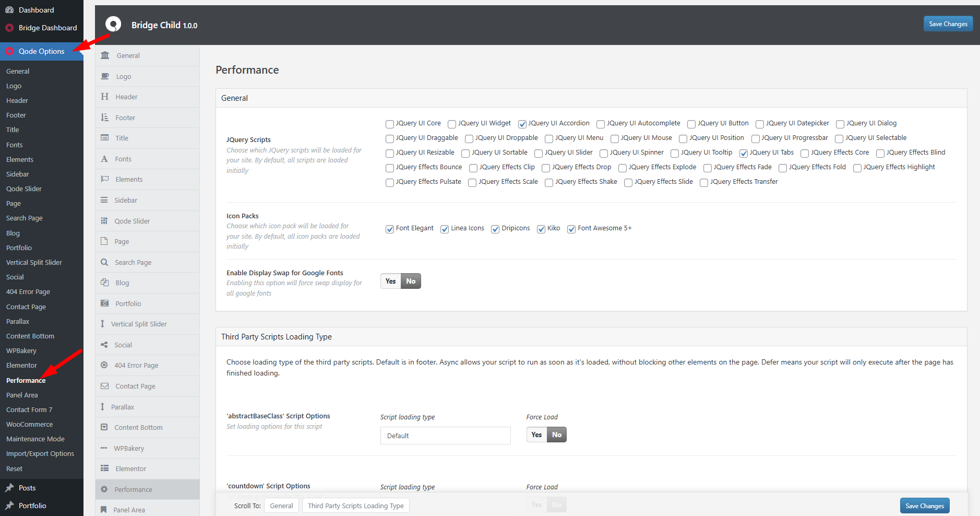Uncheck the Dripicons icon pack
Viewport: 980px width, 516px height.
495,229
